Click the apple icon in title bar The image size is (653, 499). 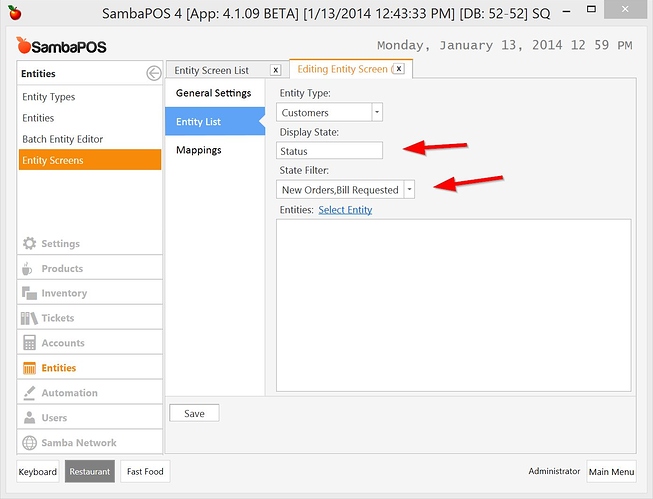click(x=15, y=12)
